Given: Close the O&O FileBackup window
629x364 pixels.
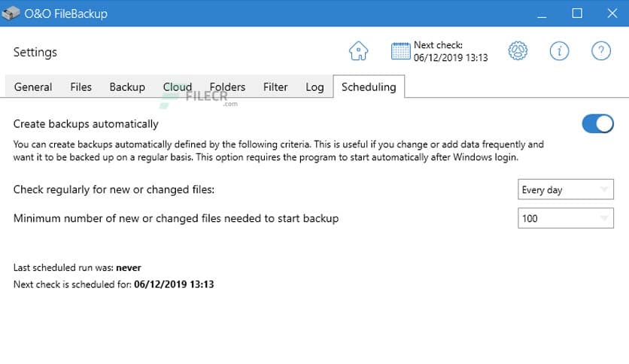Looking at the screenshot, I should tap(612, 14).
